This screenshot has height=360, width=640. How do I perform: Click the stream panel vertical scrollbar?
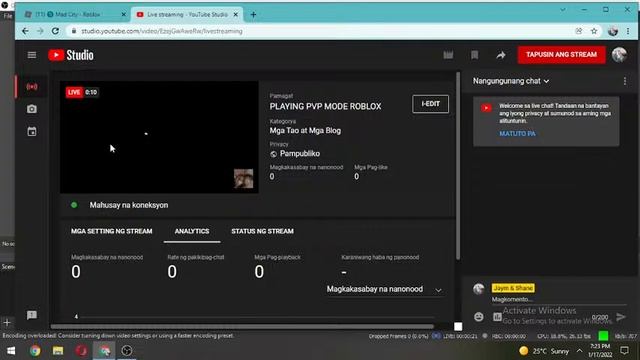pyautogui.click(x=458, y=165)
